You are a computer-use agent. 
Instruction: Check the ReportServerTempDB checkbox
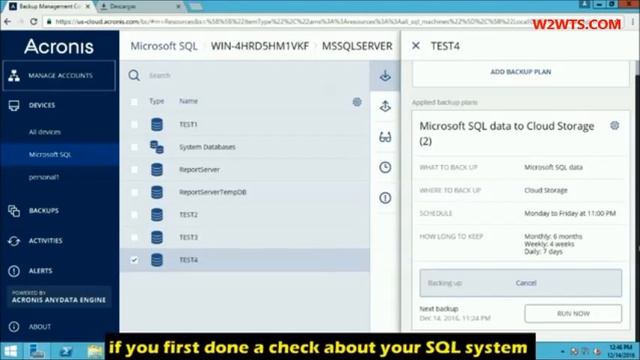pos(134,192)
